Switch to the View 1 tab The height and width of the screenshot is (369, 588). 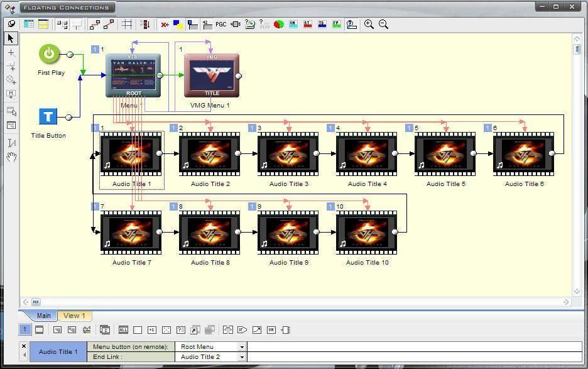click(x=74, y=316)
